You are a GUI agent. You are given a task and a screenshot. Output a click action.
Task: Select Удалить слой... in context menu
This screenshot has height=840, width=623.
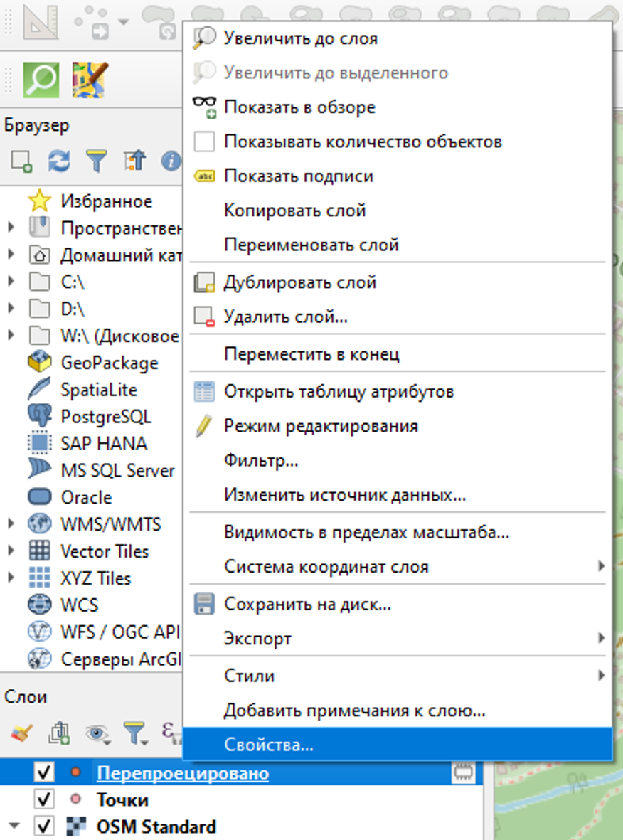point(285,317)
